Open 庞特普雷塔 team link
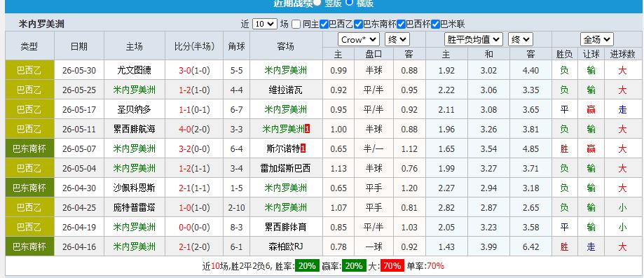The height and width of the screenshot is (278, 644). click(x=135, y=208)
